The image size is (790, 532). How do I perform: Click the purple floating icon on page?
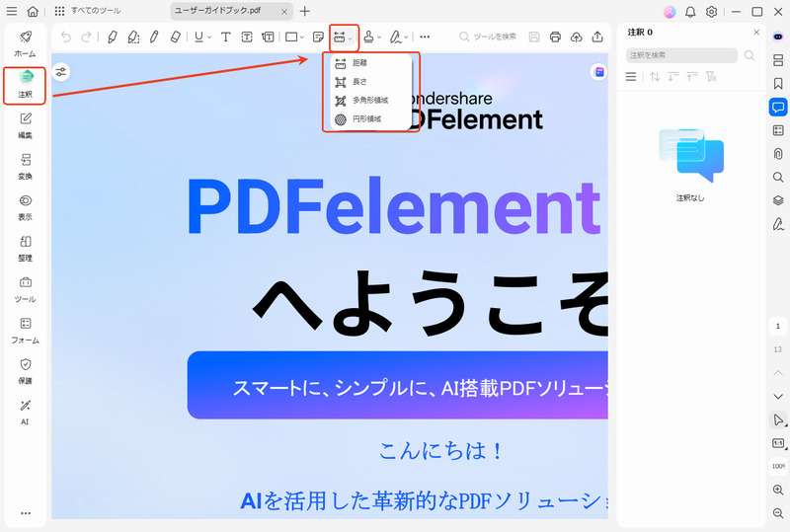point(599,73)
